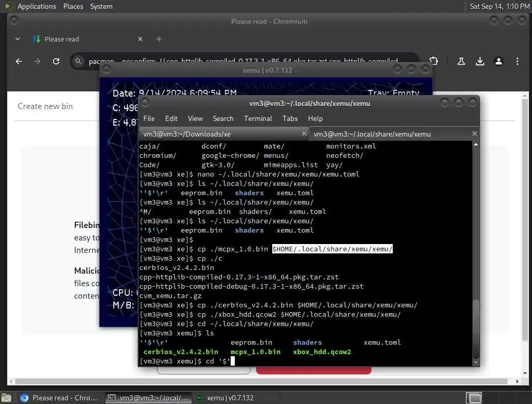Screen dimensions: 532x404
Task: Open Chromium three-dot menu
Action: point(517,61)
